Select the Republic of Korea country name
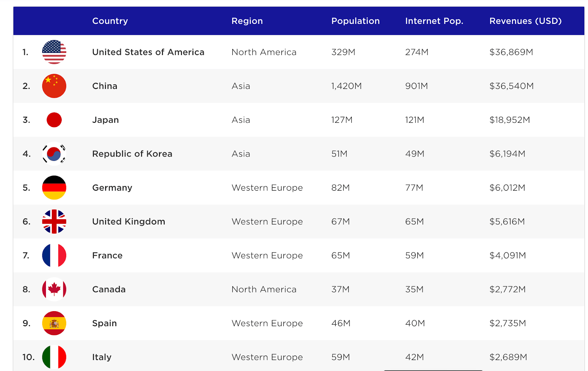The image size is (588, 371). pos(132,154)
